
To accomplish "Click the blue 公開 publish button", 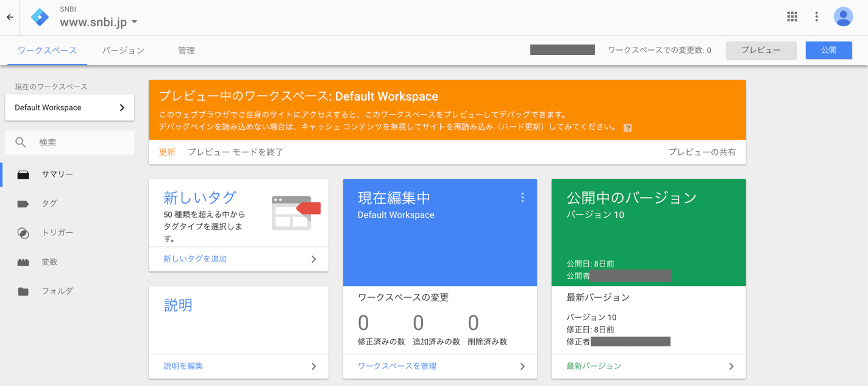I will click(829, 51).
